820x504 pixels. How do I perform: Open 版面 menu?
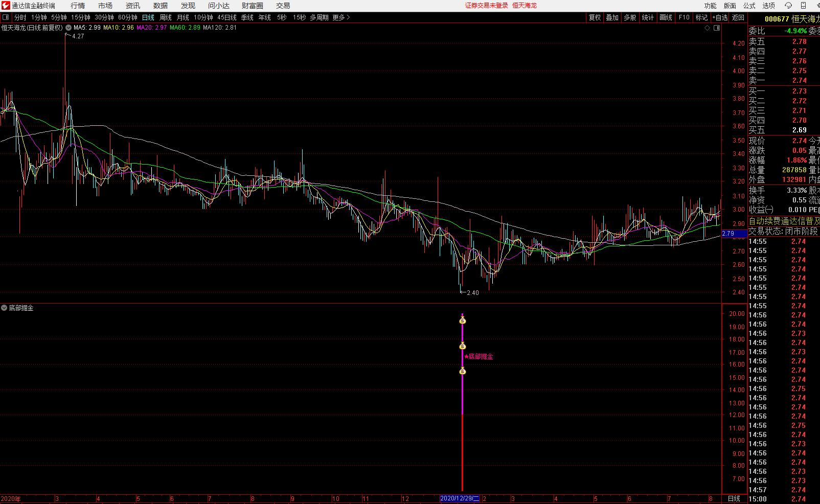[x=730, y=6]
